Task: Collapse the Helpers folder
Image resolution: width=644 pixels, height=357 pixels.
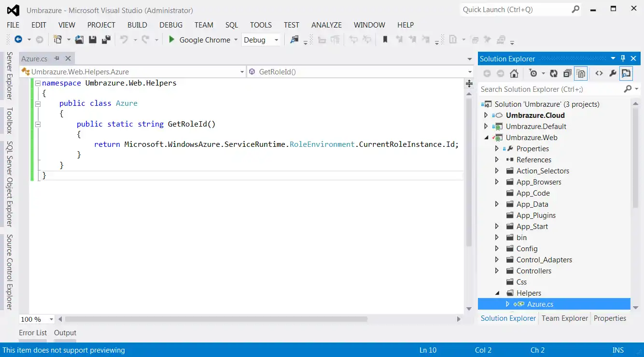Action: point(497,293)
